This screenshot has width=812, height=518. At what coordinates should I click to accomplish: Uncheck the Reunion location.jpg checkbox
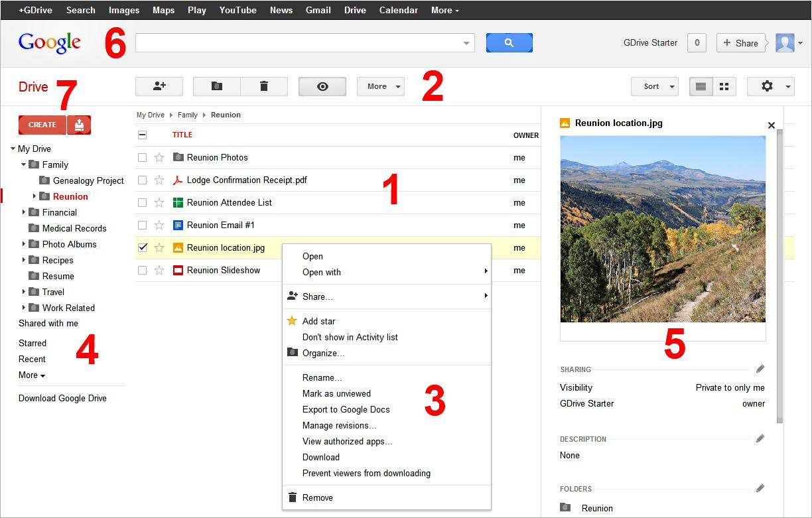tap(142, 247)
